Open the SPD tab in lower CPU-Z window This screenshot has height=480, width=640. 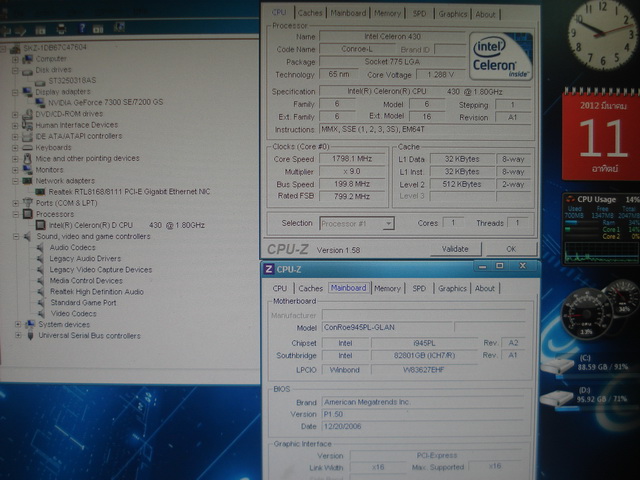[419, 288]
